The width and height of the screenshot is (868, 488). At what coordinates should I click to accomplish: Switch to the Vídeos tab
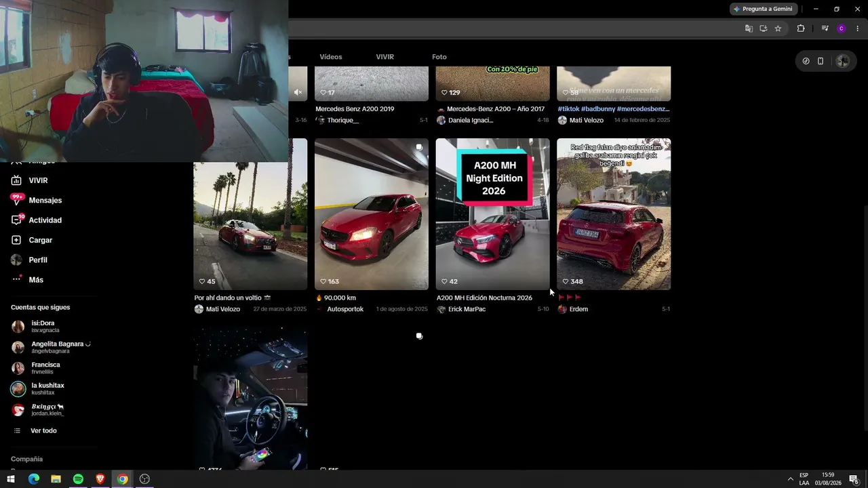[x=331, y=57]
